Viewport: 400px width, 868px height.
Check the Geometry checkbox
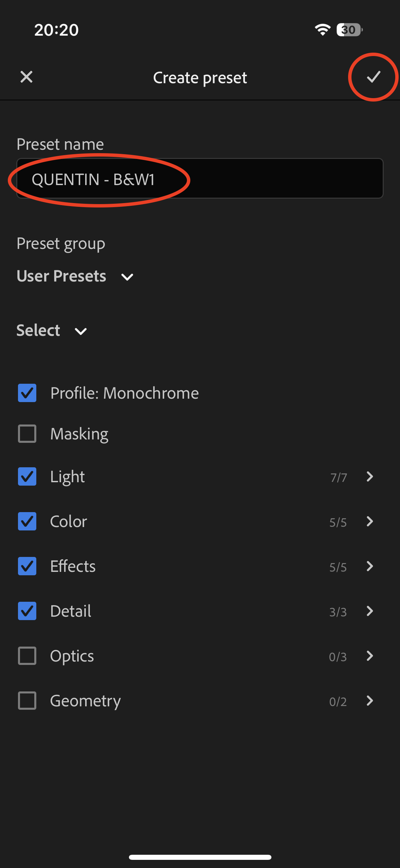(27, 701)
